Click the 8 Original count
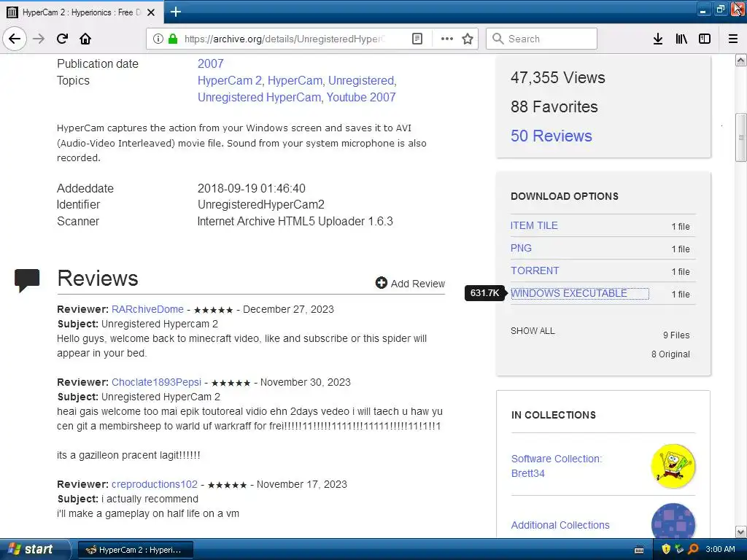 click(670, 354)
